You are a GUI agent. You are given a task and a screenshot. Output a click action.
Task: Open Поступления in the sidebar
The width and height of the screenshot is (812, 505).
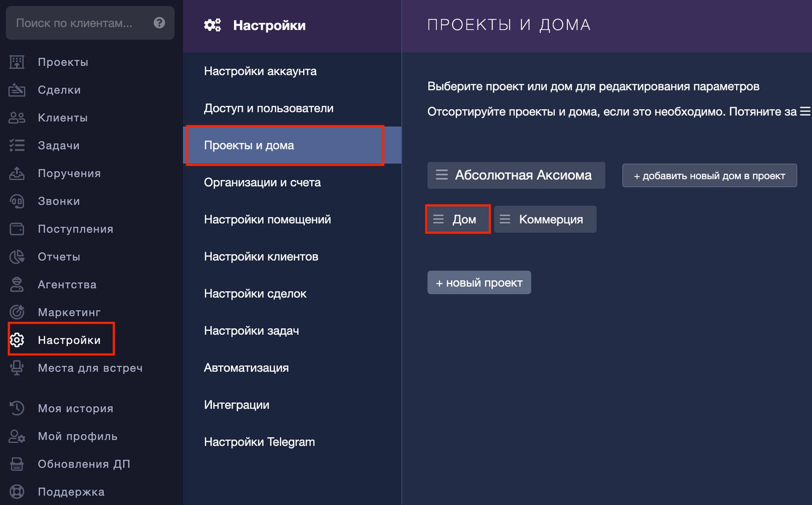[75, 229]
